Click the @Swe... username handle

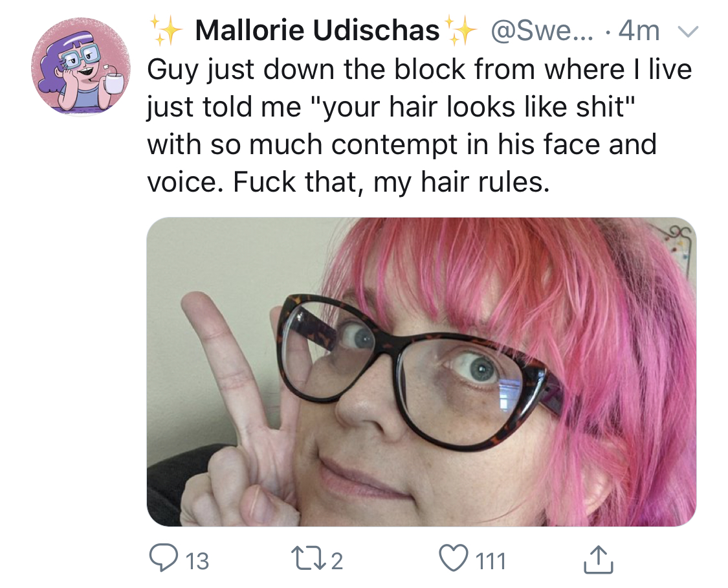click(542, 30)
